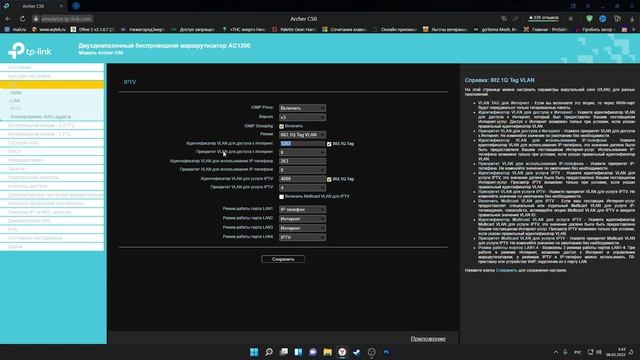Open Windows Start menu on taskbar
Screen dimensions: 640x360
254,352
